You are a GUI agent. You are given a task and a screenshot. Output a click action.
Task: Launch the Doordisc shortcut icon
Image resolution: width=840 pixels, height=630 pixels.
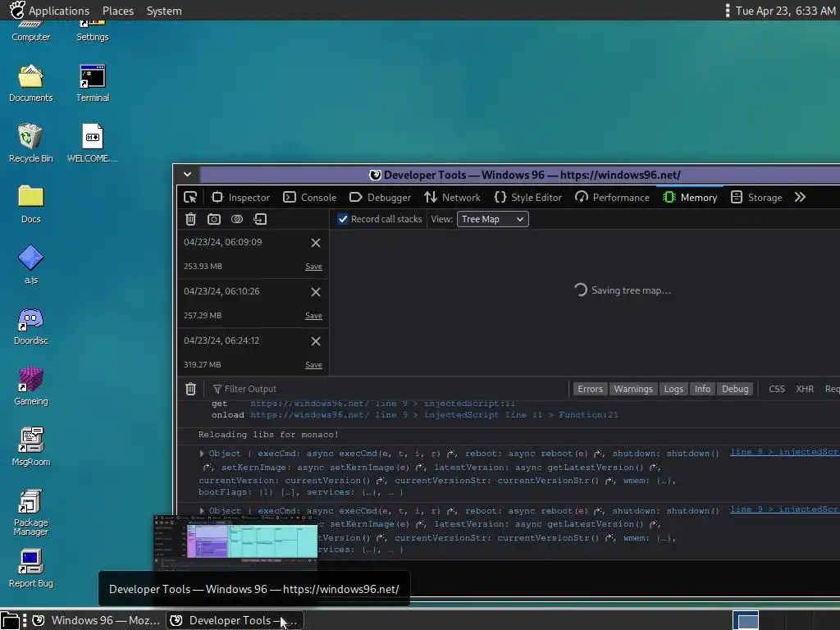[x=30, y=326]
